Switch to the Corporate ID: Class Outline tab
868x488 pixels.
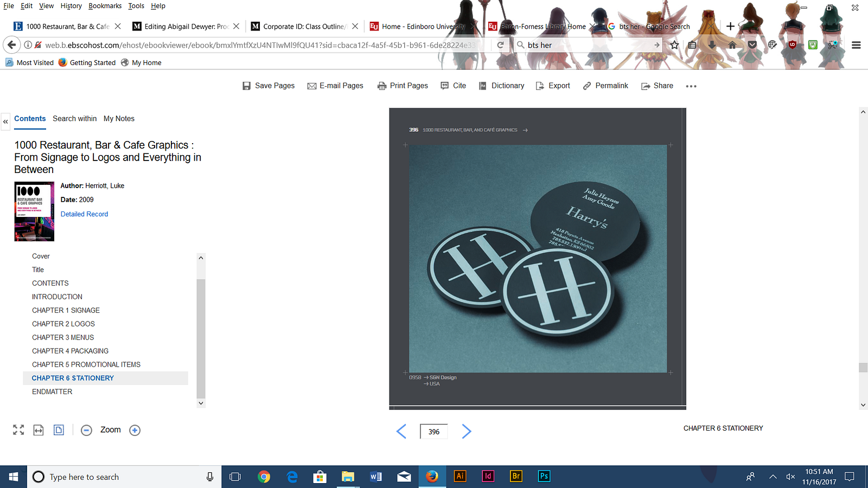[304, 26]
